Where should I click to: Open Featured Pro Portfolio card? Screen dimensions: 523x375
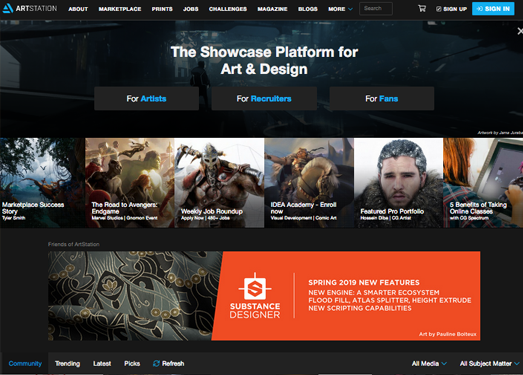(399, 183)
